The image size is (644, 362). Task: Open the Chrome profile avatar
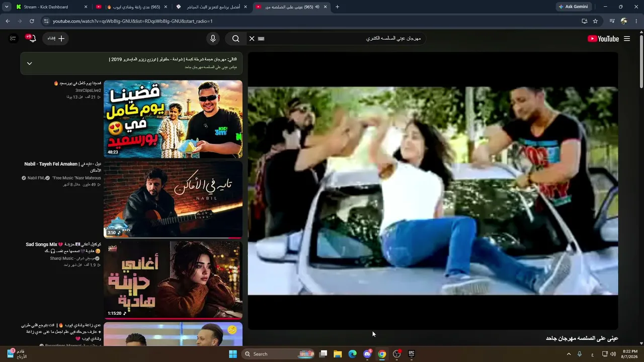tap(624, 21)
